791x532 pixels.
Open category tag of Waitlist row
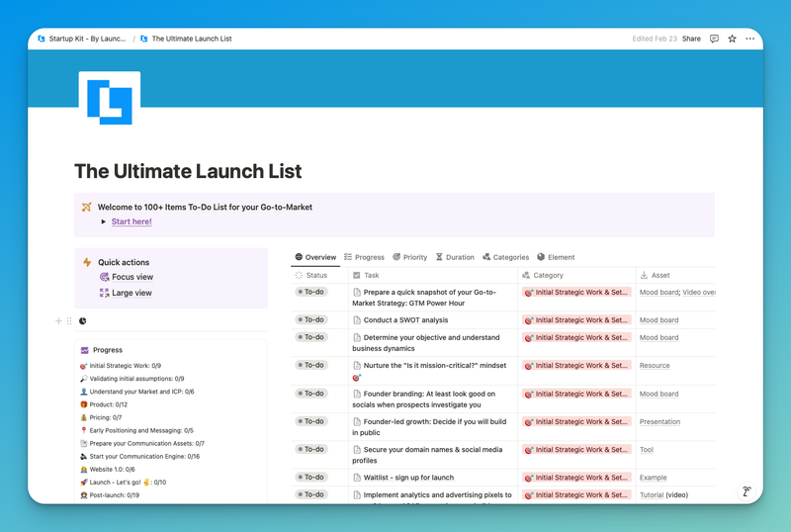(x=576, y=478)
